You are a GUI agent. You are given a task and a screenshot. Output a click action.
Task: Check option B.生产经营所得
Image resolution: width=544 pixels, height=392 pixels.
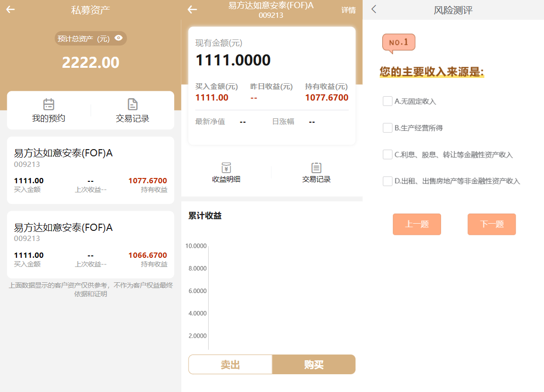pyautogui.click(x=388, y=128)
